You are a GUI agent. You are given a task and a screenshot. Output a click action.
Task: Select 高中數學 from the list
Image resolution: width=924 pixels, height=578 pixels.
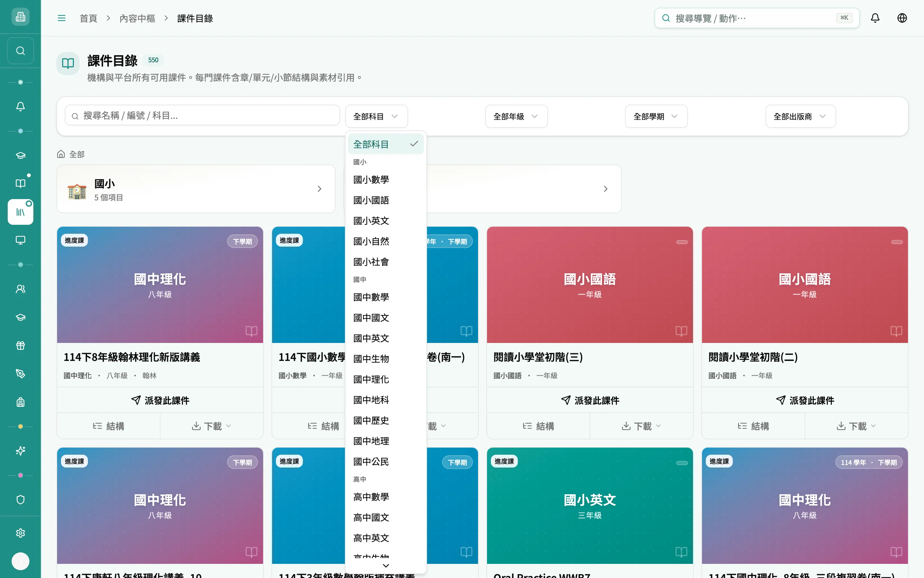click(x=386, y=497)
